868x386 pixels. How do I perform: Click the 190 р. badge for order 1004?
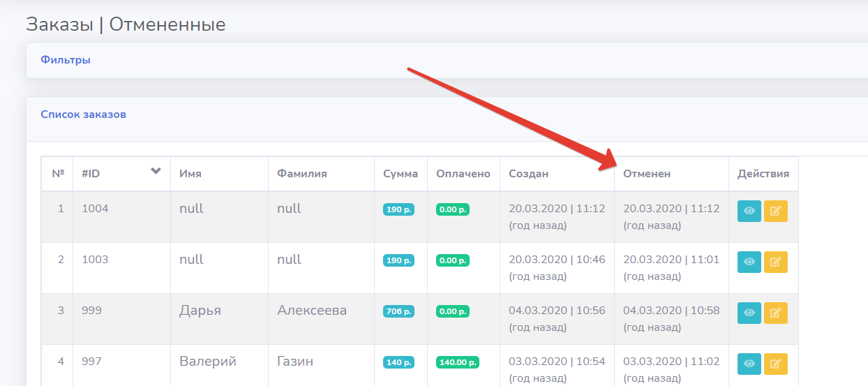pos(398,209)
